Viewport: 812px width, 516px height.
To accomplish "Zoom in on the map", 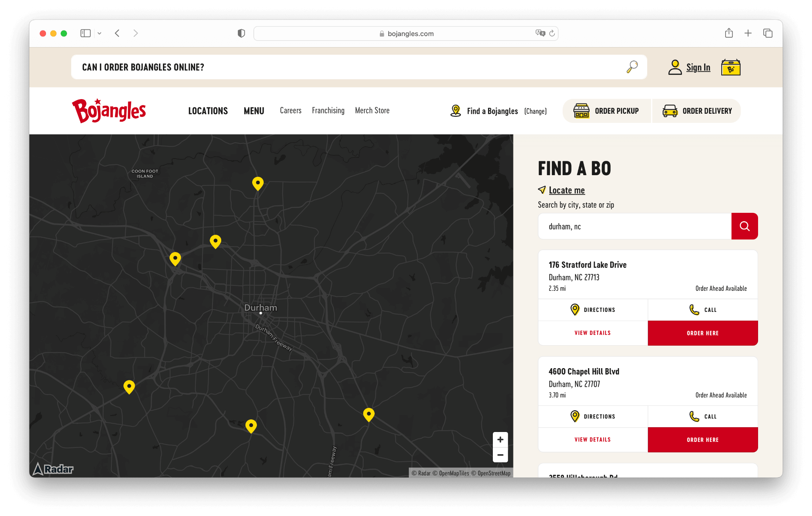I will point(500,440).
